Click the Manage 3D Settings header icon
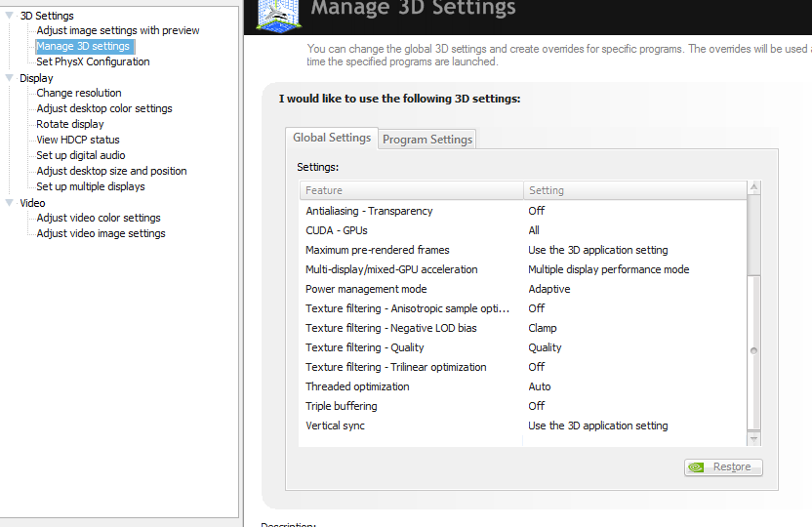 (278, 16)
